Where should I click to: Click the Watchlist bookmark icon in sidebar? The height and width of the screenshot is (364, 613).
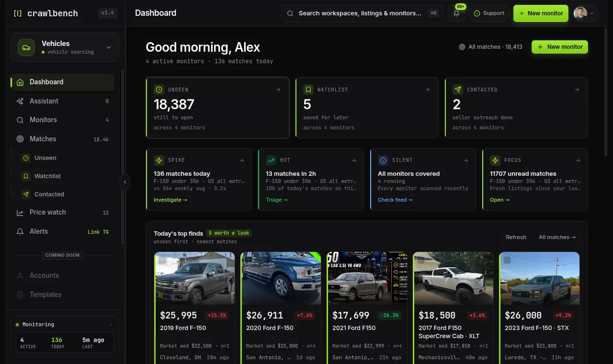26,176
